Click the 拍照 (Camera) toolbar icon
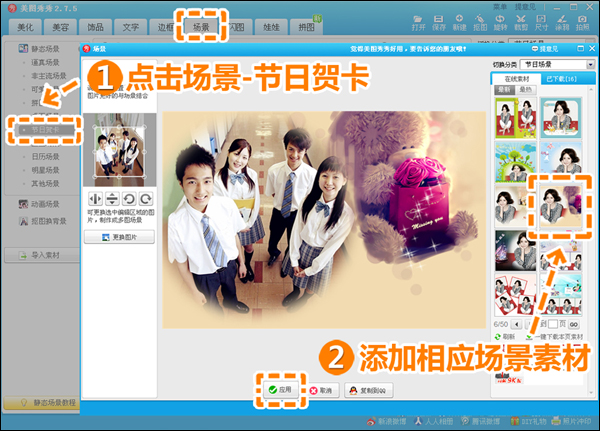 [x=582, y=23]
